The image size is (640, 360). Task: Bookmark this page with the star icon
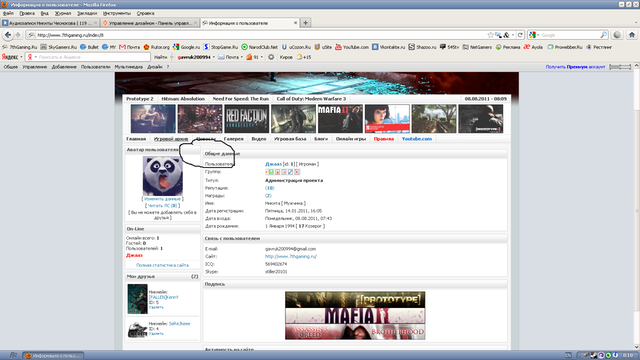491,35
